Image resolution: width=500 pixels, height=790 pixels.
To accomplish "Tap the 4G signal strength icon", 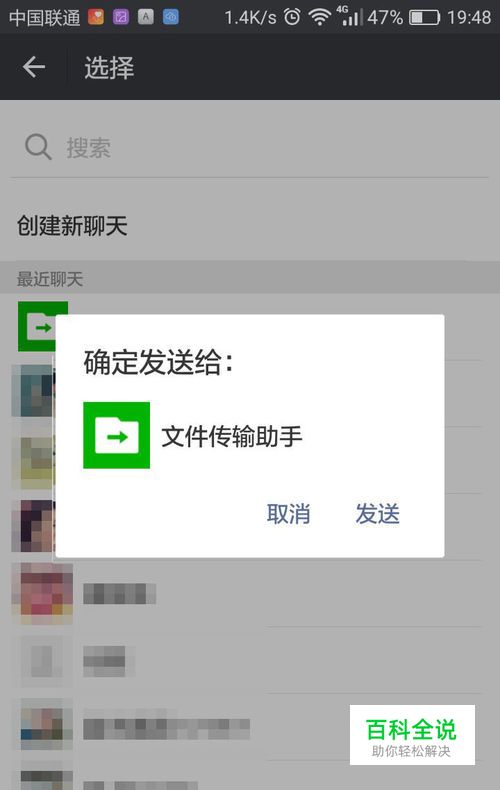I will point(351,17).
